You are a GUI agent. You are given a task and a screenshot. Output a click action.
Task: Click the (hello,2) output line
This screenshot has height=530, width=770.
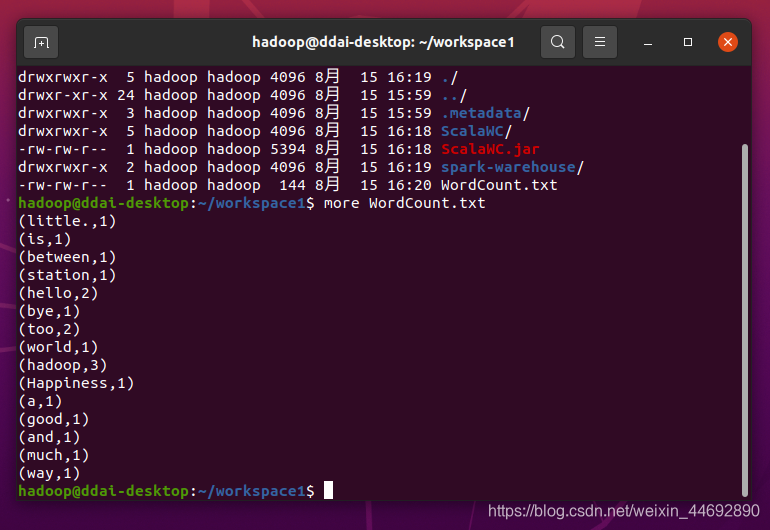tap(58, 293)
